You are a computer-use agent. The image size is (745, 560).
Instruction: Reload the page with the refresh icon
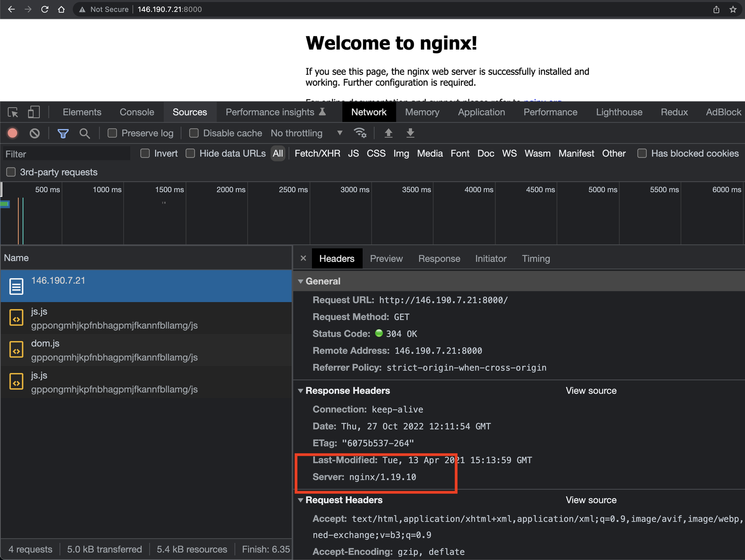click(45, 9)
